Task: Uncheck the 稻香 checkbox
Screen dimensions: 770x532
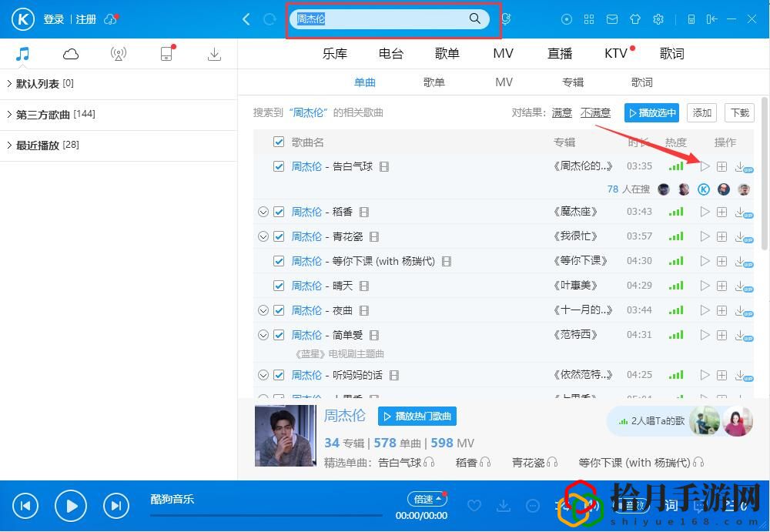Action: 279,212
